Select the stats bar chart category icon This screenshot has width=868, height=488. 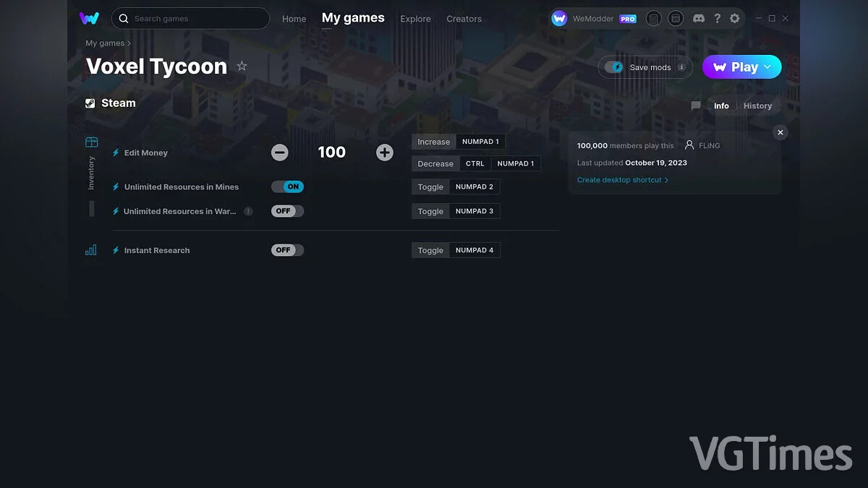[90, 250]
